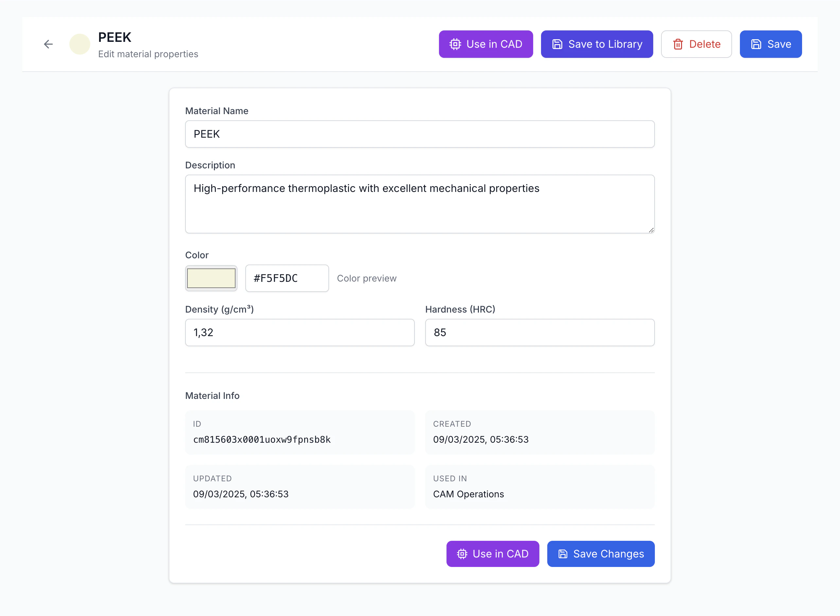The height and width of the screenshot is (616, 840).
Task: Open the beige color picker swatch
Action: pyautogui.click(x=211, y=278)
